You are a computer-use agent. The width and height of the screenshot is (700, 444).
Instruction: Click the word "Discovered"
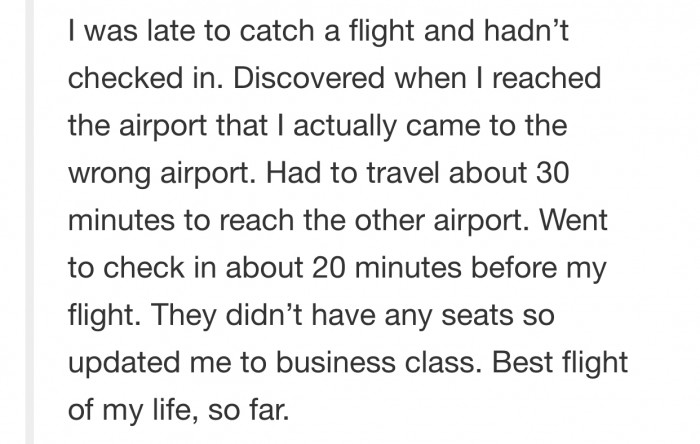click(x=309, y=78)
